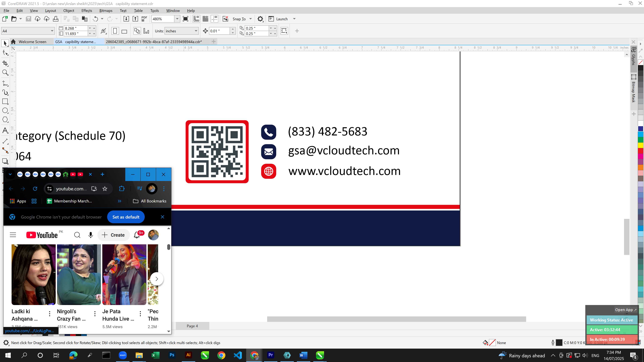Click the Import icon in toolbar
This screenshot has width=644, height=362.
pos(126,19)
